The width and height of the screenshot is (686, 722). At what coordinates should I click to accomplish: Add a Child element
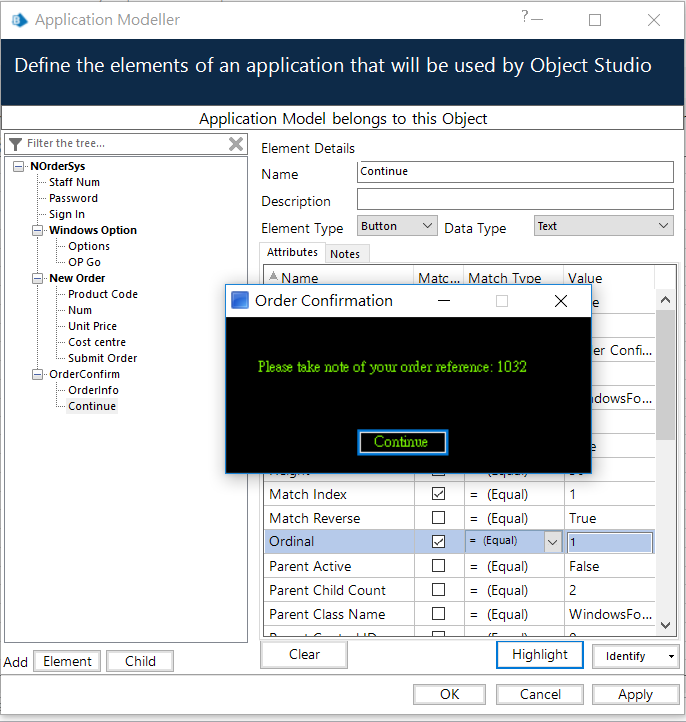pyautogui.click(x=140, y=661)
